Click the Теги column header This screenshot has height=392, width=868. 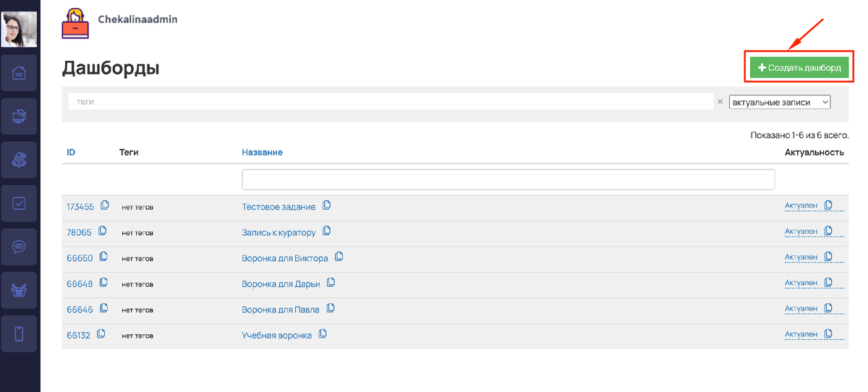[x=129, y=153]
